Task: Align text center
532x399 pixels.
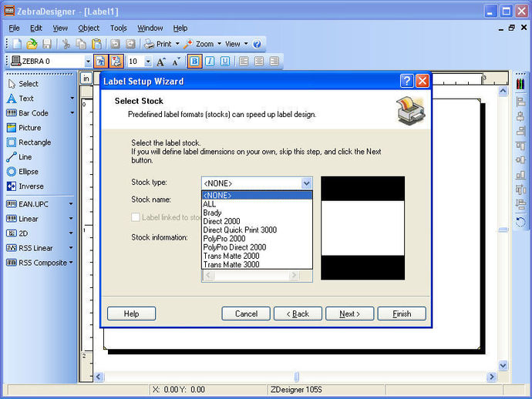Action: tap(259, 62)
